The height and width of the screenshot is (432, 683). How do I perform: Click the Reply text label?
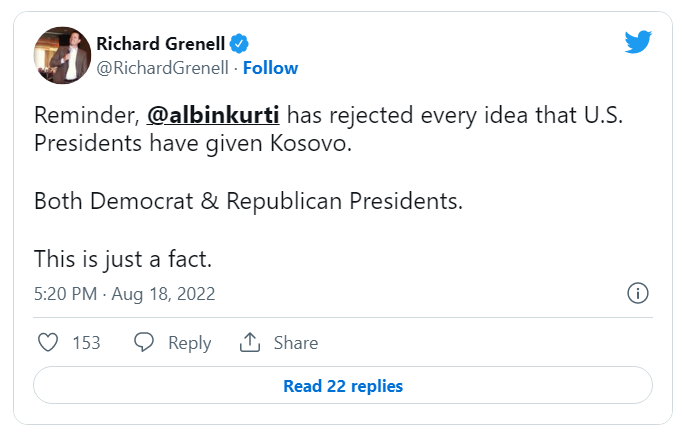click(x=189, y=342)
